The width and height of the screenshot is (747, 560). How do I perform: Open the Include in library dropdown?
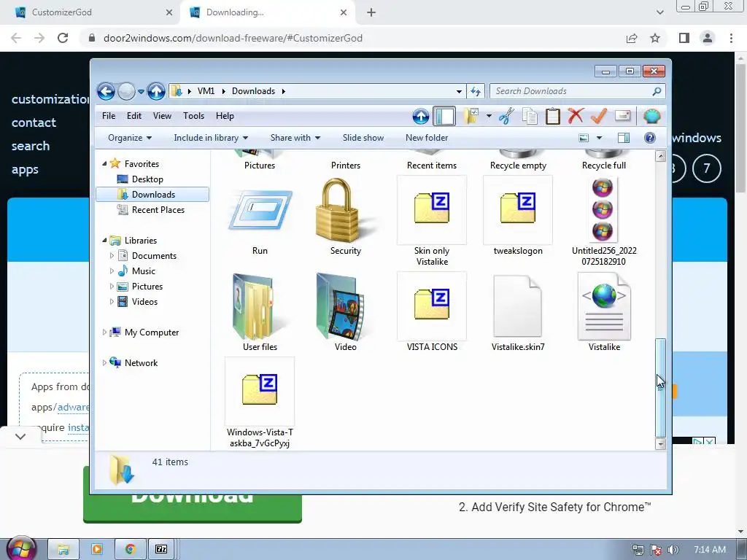point(211,138)
